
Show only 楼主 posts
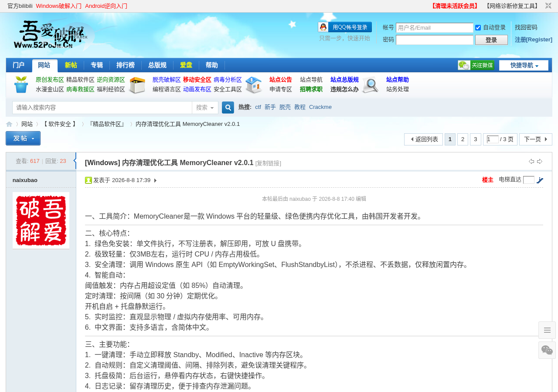(x=488, y=180)
